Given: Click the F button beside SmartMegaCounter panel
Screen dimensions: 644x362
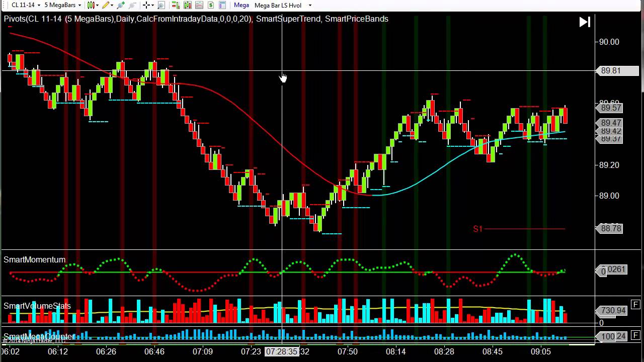Looking at the screenshot, I should tap(635, 335).
